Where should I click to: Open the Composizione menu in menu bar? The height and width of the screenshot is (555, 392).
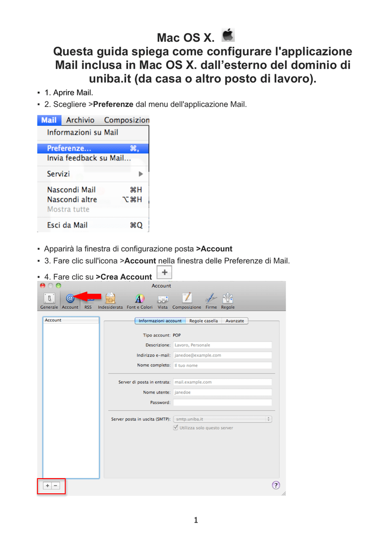coord(127,120)
